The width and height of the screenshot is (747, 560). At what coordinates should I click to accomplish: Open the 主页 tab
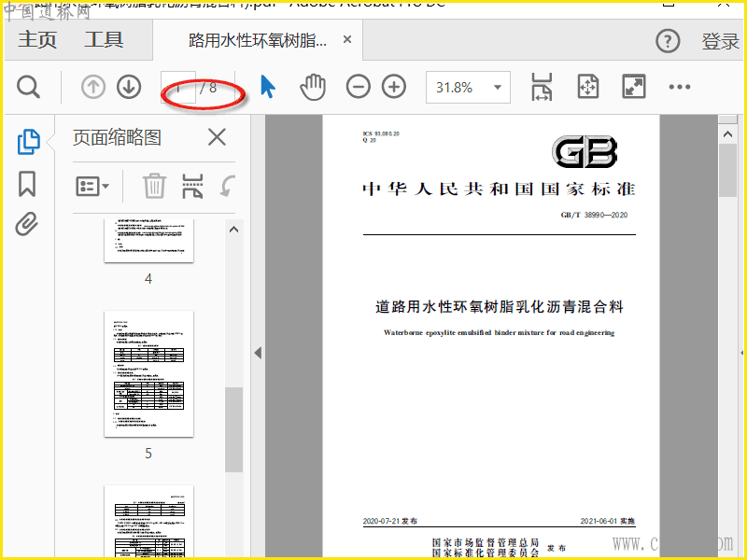[37, 40]
